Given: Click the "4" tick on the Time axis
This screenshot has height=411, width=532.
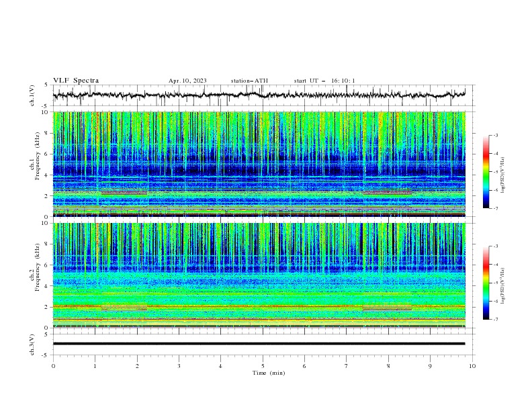Looking at the screenshot, I should point(220,366).
